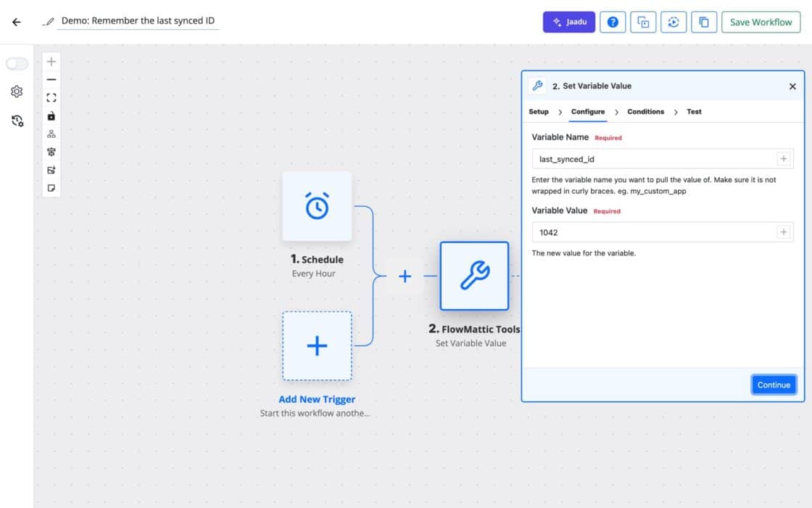Fit canvas to view icon
The width and height of the screenshot is (812, 508).
coord(51,98)
